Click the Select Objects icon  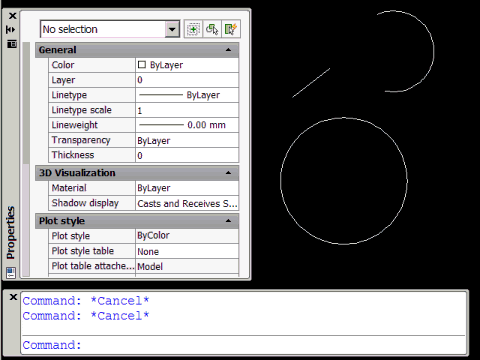click(212, 29)
